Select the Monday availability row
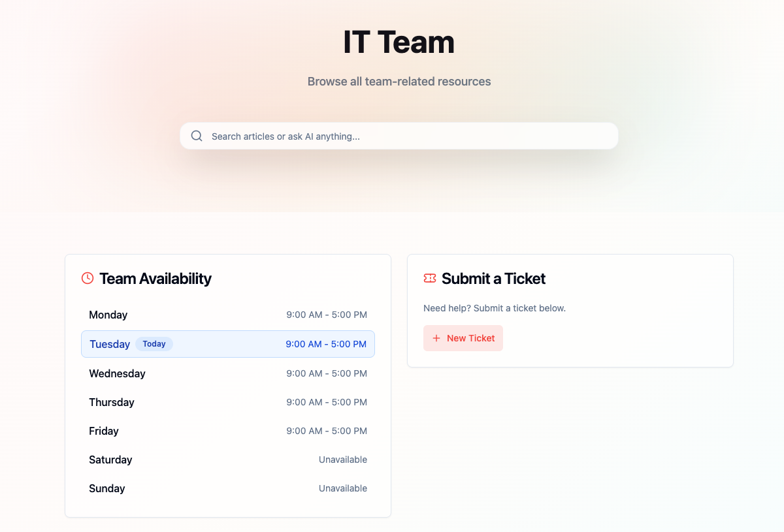784x532 pixels. pyautogui.click(x=228, y=315)
